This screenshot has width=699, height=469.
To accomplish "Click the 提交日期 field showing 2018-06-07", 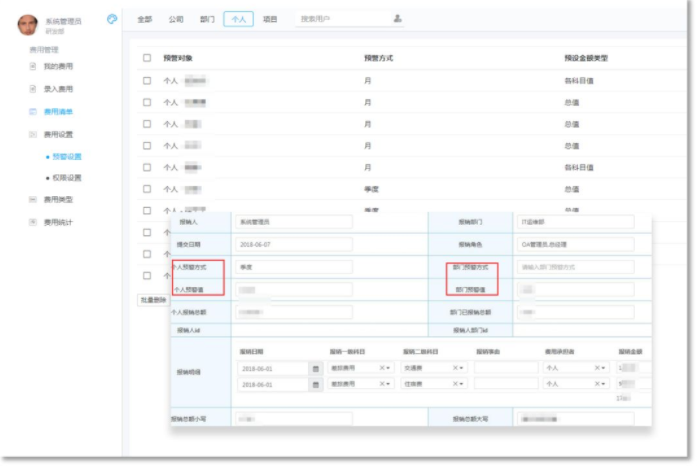I will 294,244.
